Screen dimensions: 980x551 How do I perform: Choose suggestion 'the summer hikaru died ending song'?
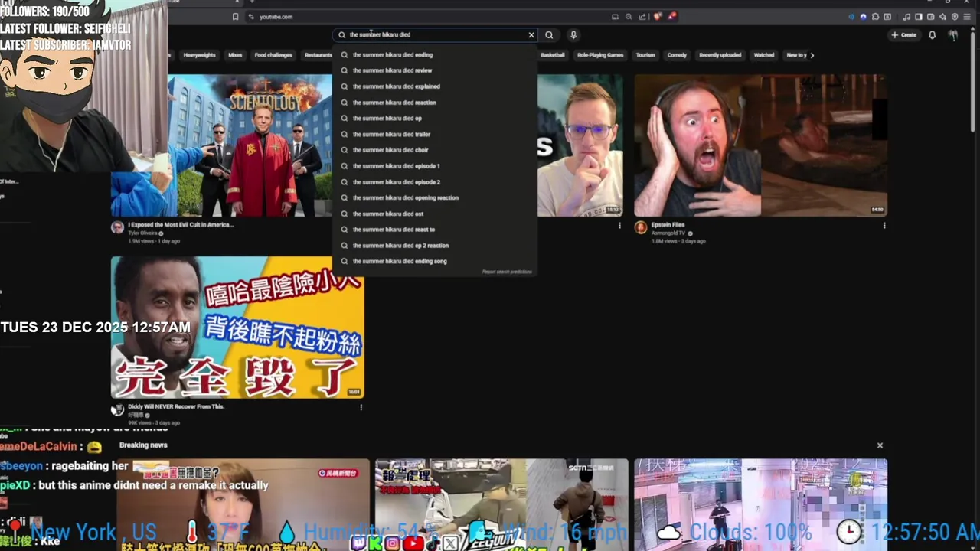pyautogui.click(x=434, y=261)
